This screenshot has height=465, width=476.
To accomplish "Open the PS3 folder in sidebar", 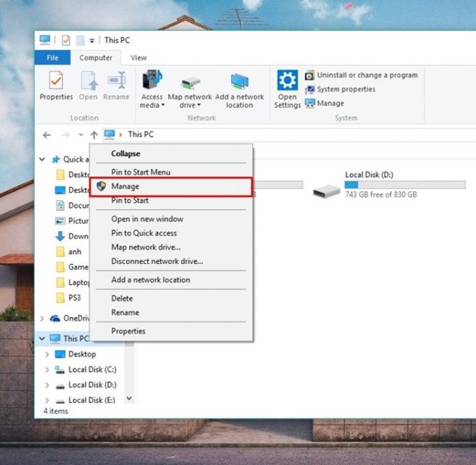I will pos(69,297).
